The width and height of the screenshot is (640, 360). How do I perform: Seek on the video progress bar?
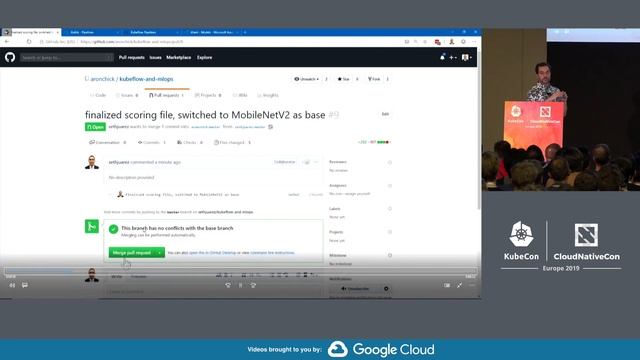click(241, 271)
